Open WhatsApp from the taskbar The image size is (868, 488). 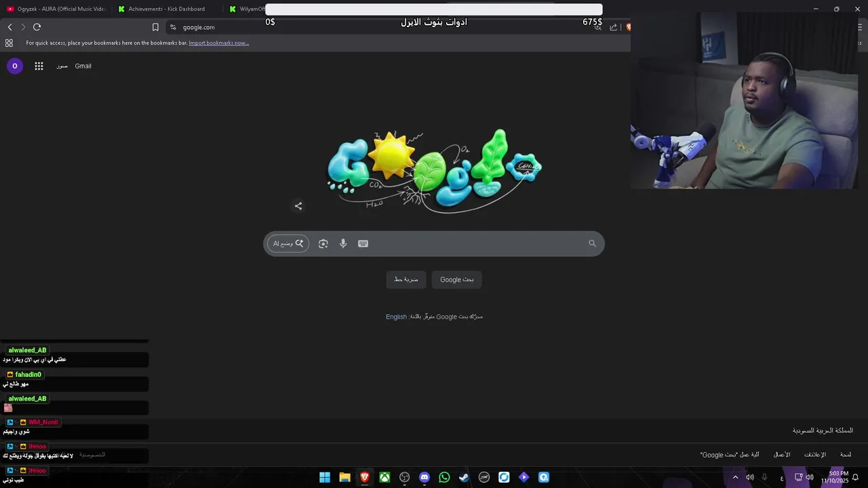click(x=444, y=477)
